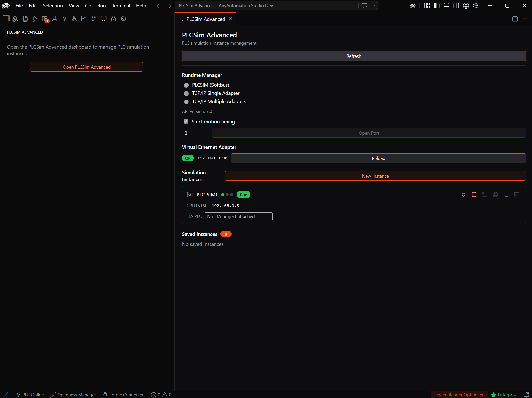Image resolution: width=532 pixels, height=398 pixels.
Task: Click the globe network icon for PLC_SIM1
Action: point(495,195)
